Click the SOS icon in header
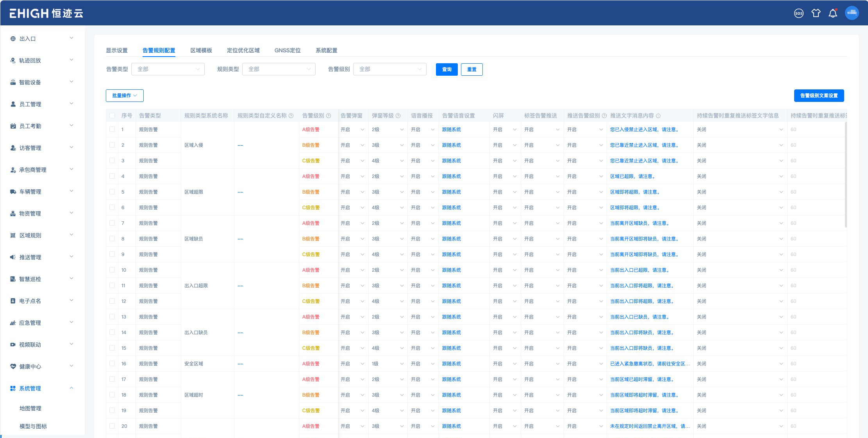868x438 pixels. (798, 13)
